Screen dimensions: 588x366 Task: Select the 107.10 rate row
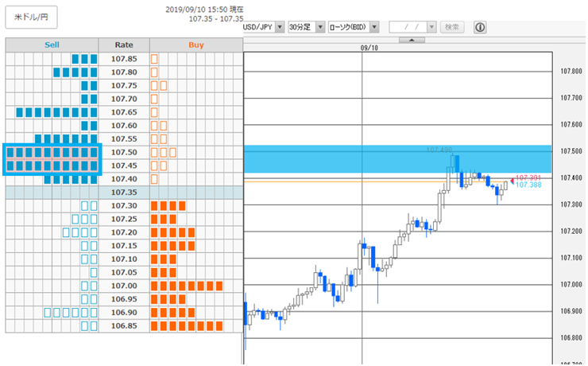click(x=124, y=259)
